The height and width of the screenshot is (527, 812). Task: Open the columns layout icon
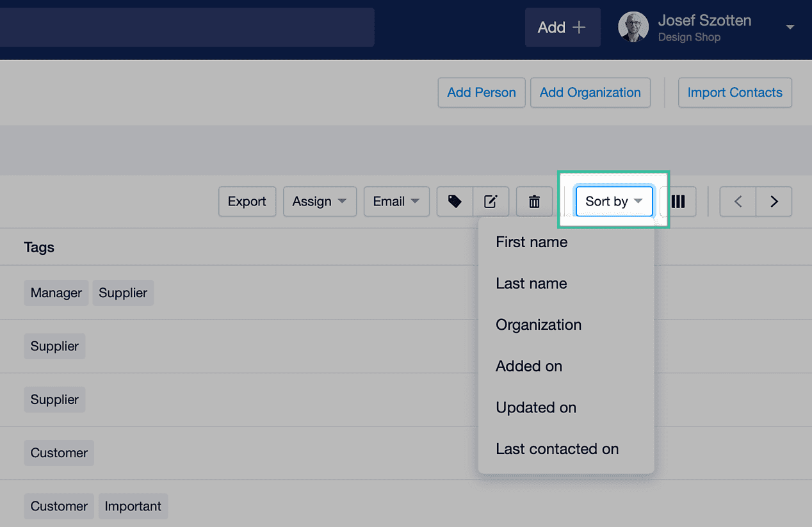678,202
